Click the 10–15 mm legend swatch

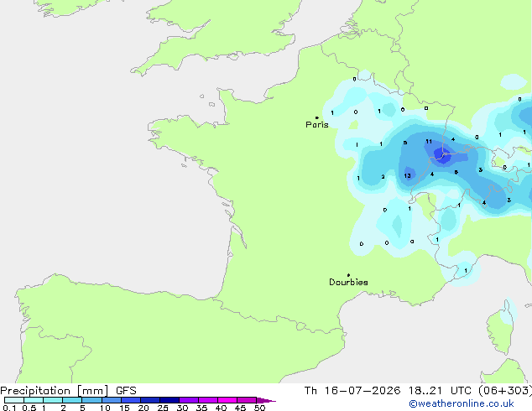pos(112,400)
